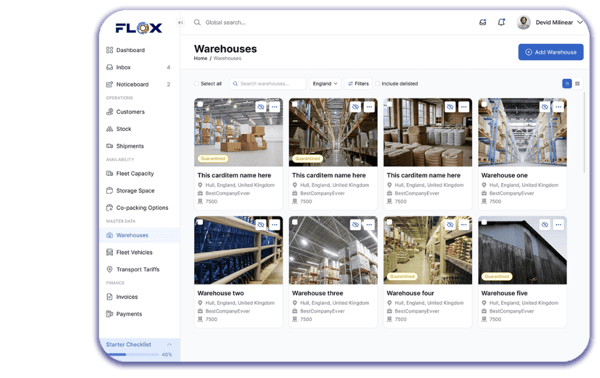Click the Add Warehouse button
The width and height of the screenshot is (600, 378).
pyautogui.click(x=551, y=52)
